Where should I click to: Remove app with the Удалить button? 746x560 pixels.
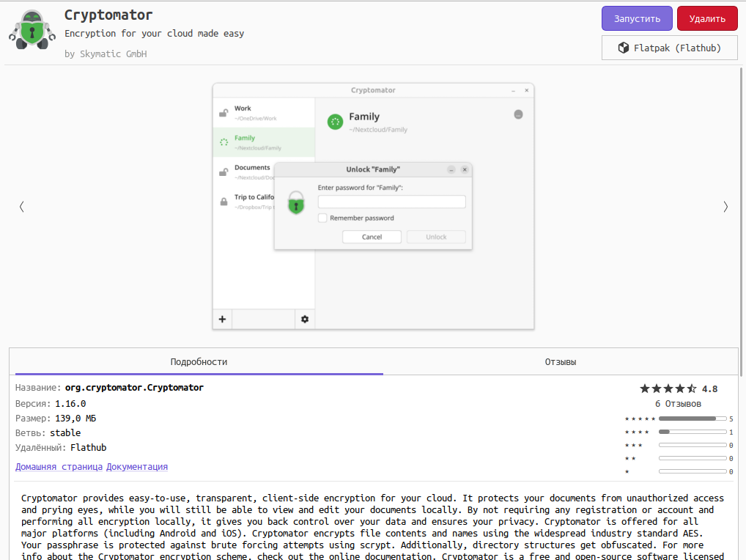[707, 18]
